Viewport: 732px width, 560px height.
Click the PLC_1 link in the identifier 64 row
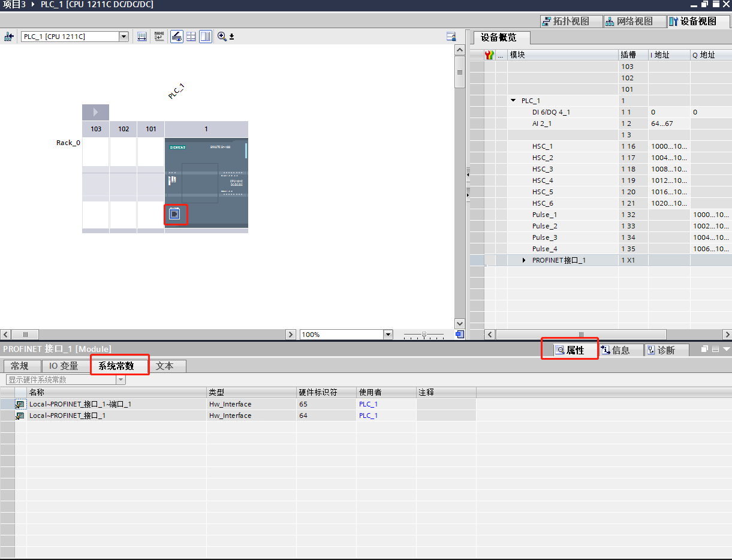tap(368, 416)
